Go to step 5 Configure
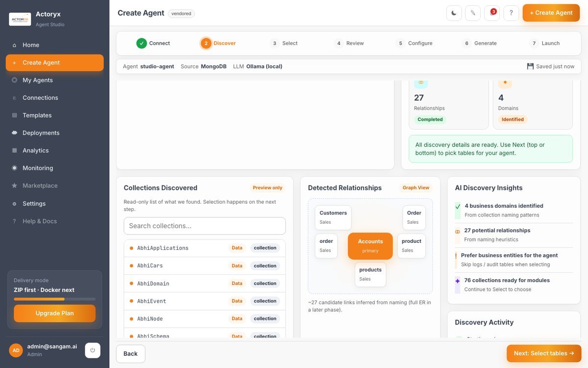 click(414, 43)
